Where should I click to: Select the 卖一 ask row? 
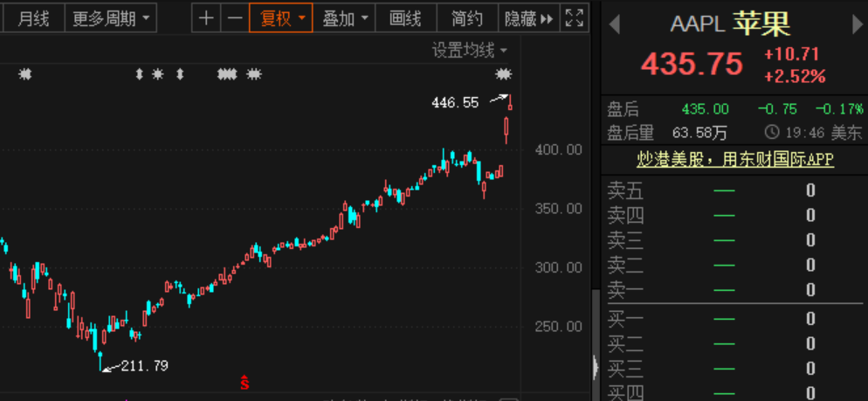pyautogui.click(x=735, y=290)
